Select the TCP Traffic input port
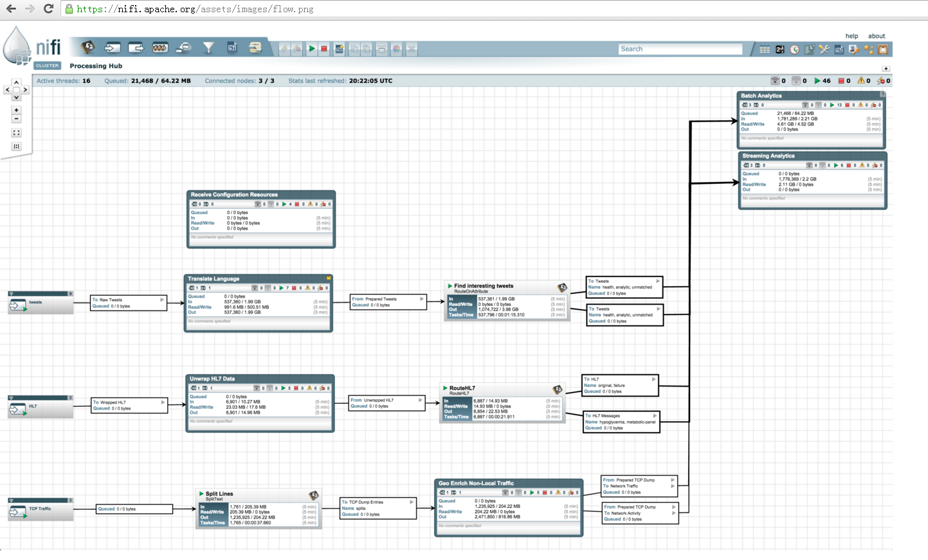Screen dimensions: 928x560 tap(41, 509)
